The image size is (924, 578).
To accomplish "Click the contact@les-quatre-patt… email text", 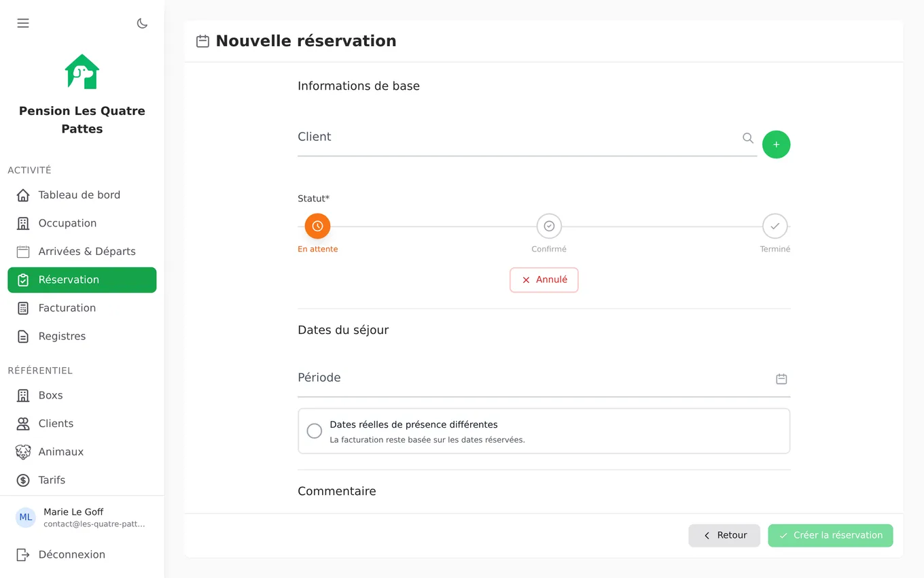I will pyautogui.click(x=94, y=524).
